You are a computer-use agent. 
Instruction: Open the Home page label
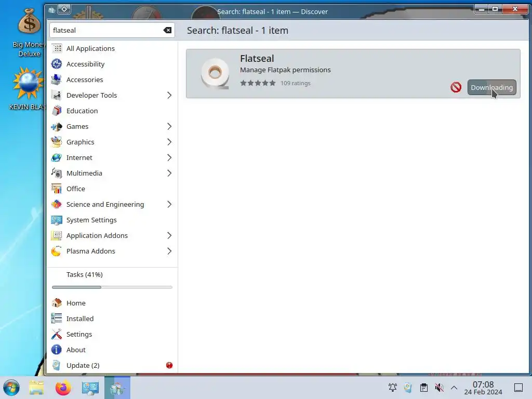coord(76,303)
